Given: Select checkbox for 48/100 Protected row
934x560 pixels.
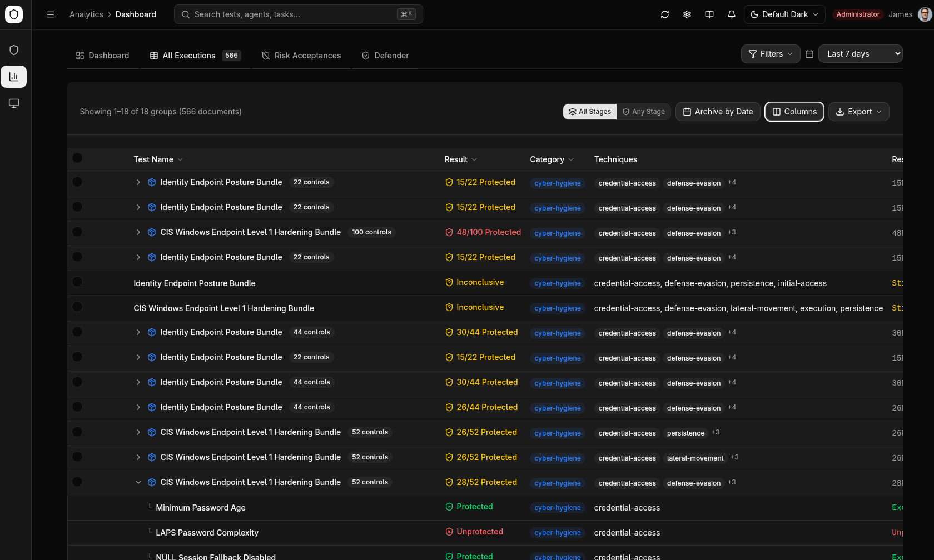Looking at the screenshot, I should tap(77, 232).
